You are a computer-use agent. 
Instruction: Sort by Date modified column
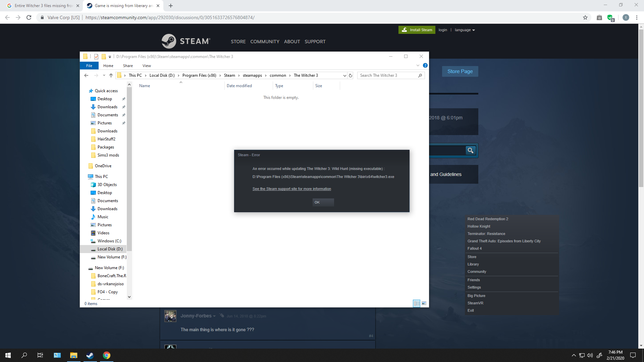coord(239,86)
